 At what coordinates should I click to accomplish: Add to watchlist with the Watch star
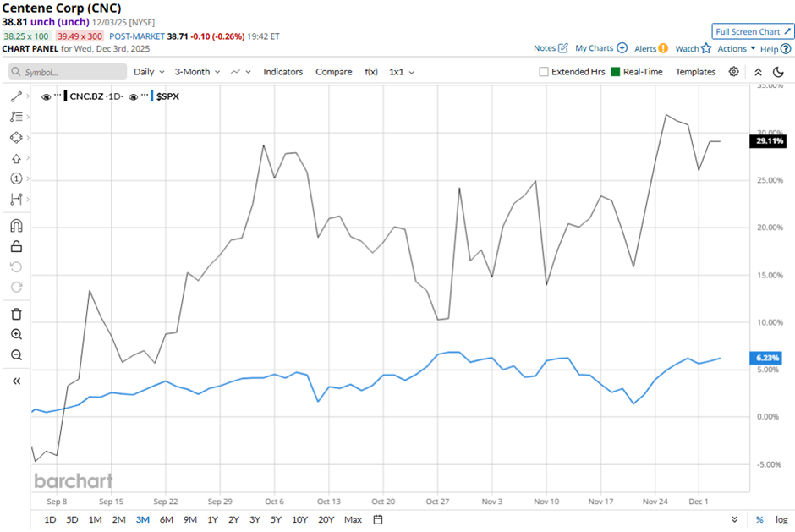pos(706,48)
